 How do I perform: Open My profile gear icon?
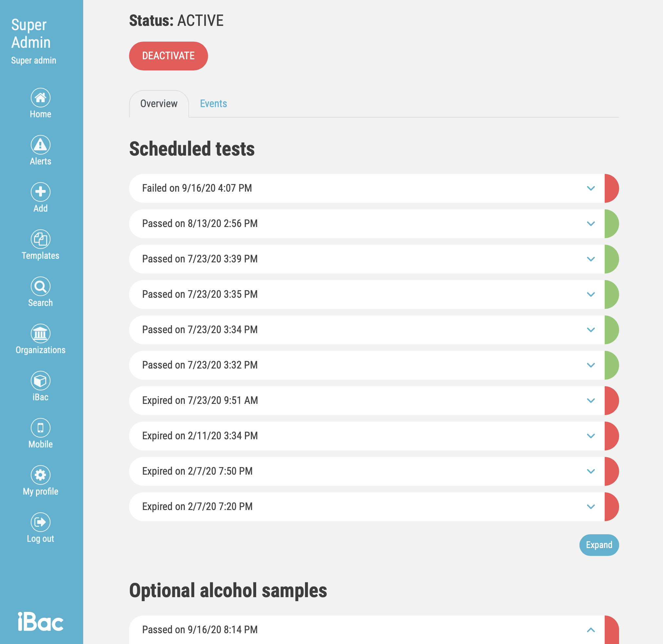pyautogui.click(x=41, y=475)
